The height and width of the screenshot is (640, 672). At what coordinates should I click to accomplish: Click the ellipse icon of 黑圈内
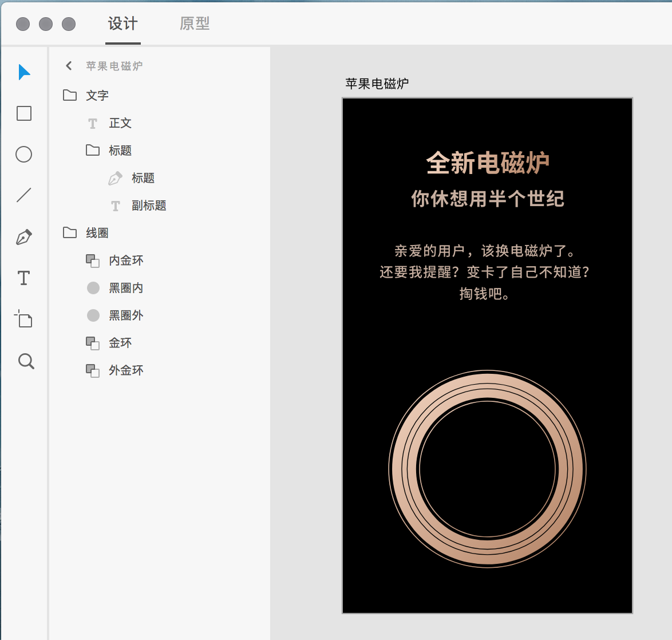click(x=93, y=288)
